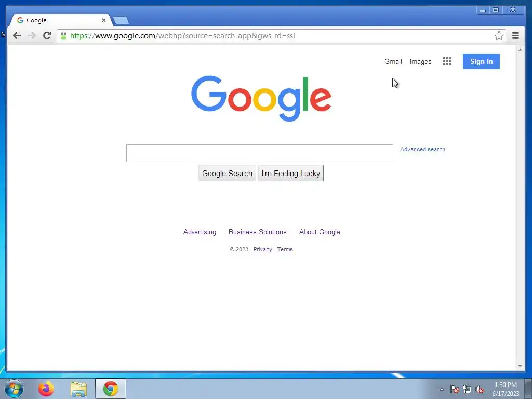
Task: Click the scrollbar down arrow
Action: point(520,366)
